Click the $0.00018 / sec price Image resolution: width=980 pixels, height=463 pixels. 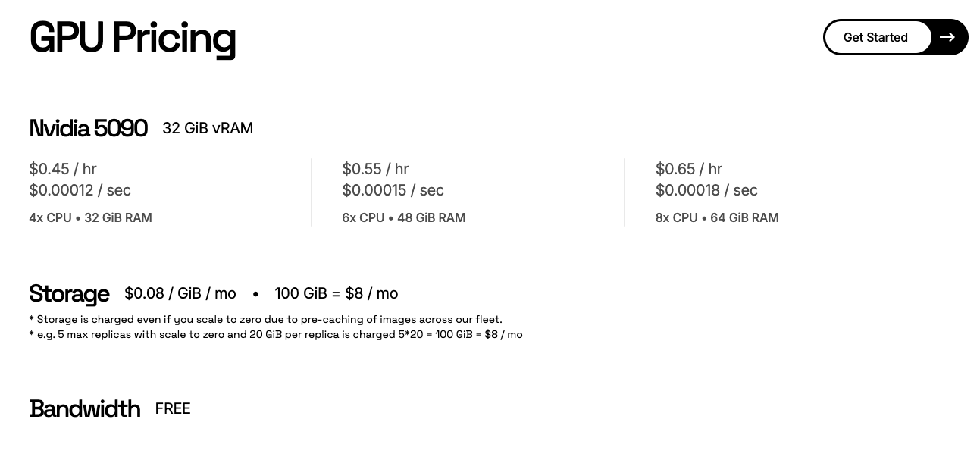[x=706, y=190]
